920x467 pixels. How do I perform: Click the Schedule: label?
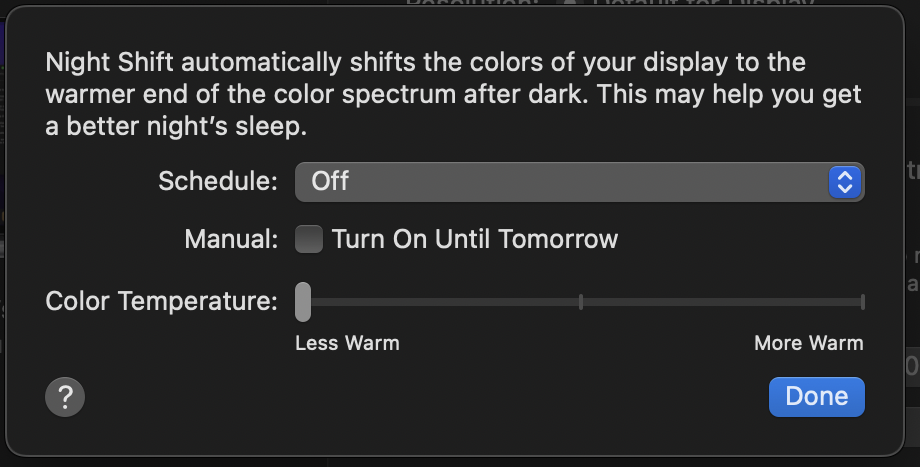(x=218, y=181)
